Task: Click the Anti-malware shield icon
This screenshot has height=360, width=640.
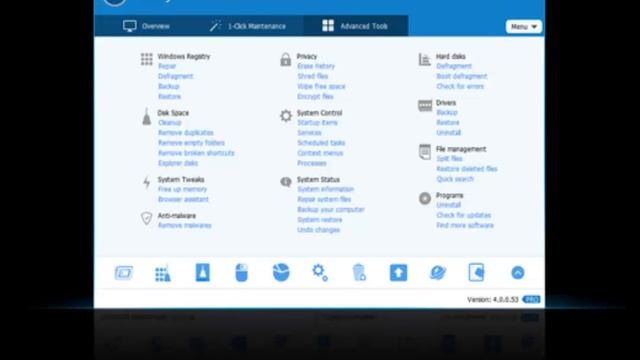Action: click(147, 218)
